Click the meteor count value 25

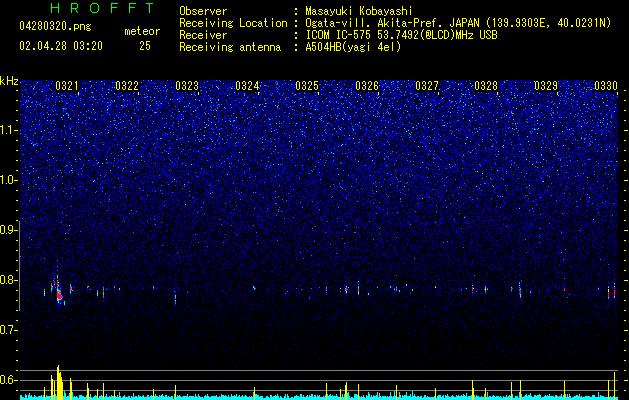145,46
